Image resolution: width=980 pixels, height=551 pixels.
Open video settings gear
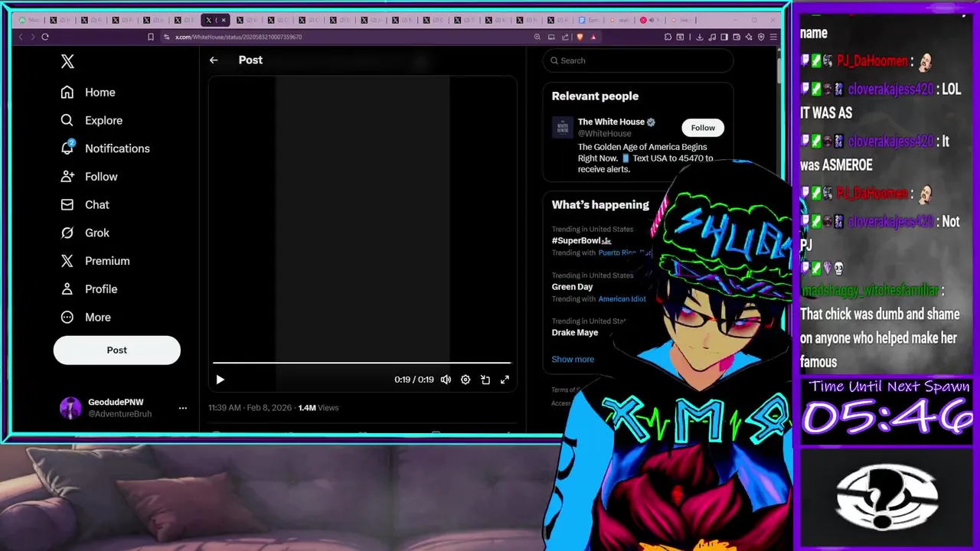point(465,380)
